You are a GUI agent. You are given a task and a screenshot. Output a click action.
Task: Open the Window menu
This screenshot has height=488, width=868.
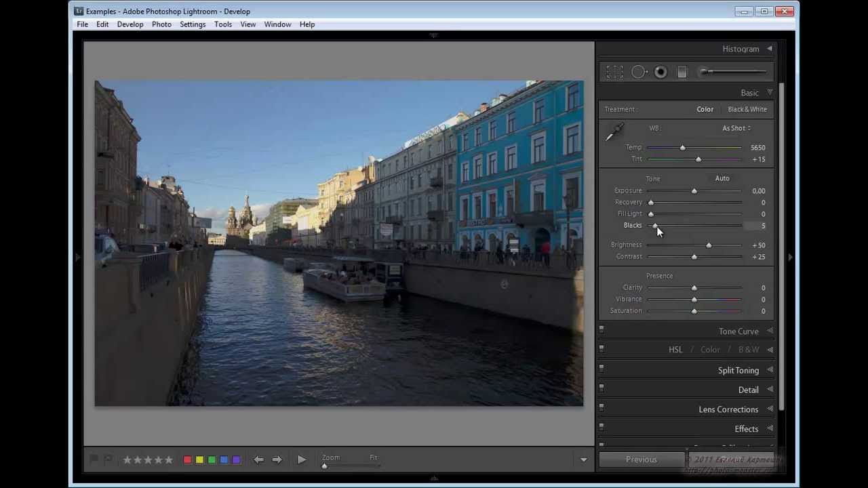(277, 24)
